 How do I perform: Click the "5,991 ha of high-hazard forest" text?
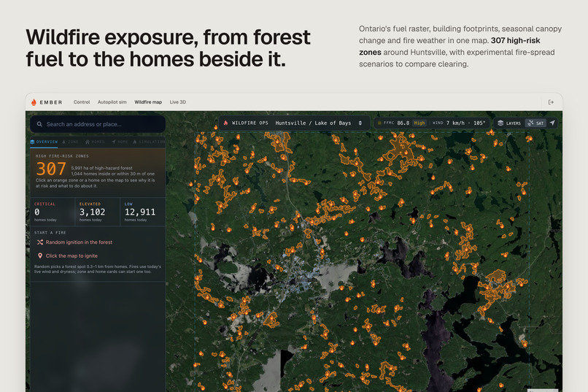(101, 168)
